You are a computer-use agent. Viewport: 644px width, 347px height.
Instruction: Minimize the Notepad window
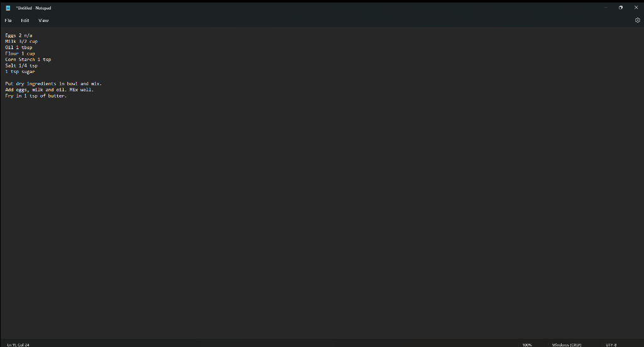click(606, 8)
